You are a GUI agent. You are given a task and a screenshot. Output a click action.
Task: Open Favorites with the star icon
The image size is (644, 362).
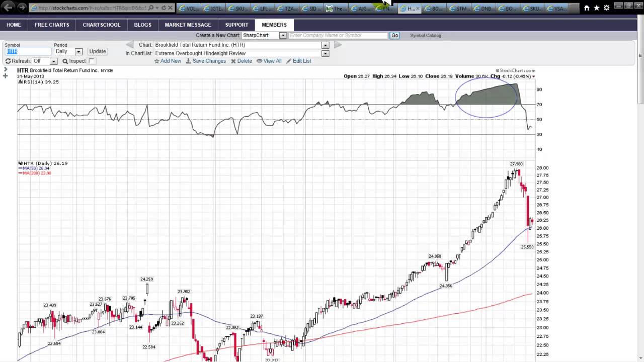597,8
